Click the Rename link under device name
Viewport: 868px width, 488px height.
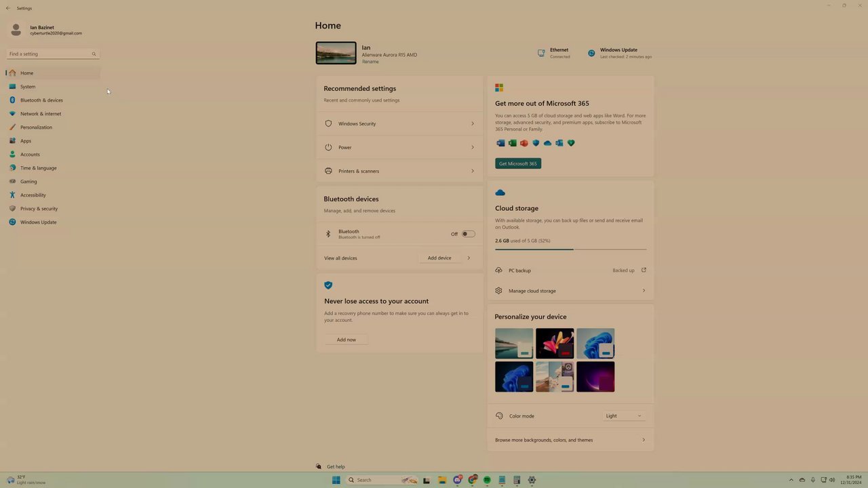point(370,62)
